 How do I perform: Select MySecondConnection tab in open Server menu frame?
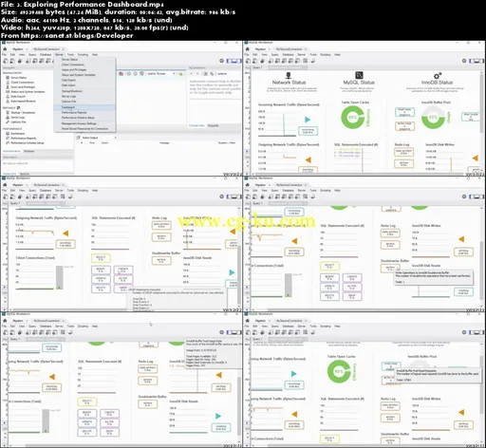tap(48, 49)
